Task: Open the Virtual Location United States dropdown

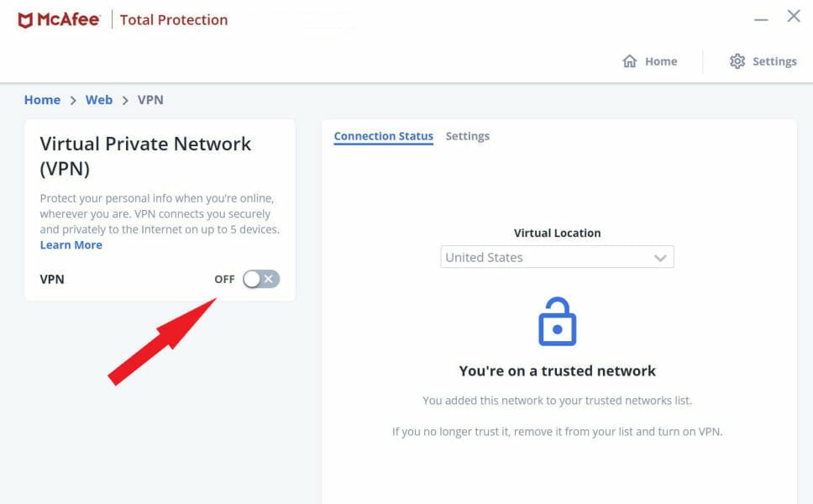Action: tap(557, 257)
